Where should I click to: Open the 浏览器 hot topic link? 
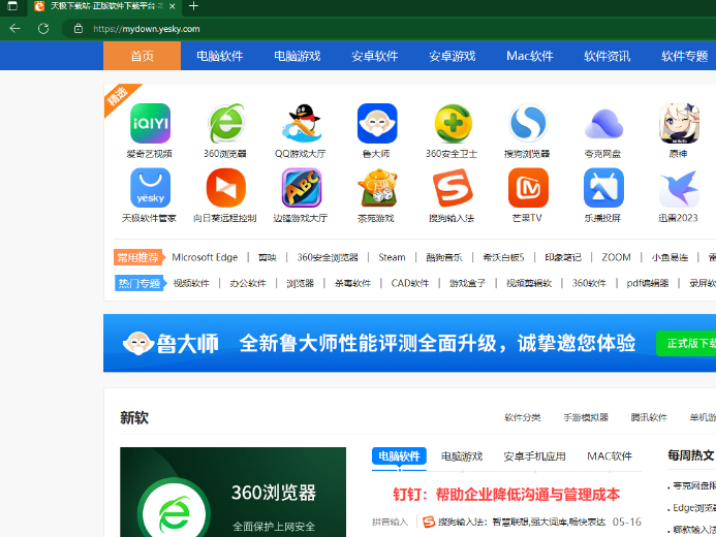[x=300, y=283]
